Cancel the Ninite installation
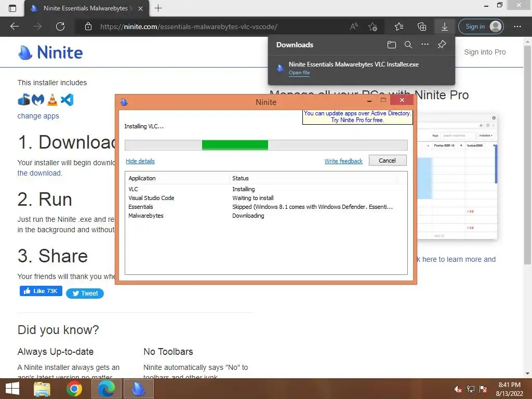This screenshot has height=399, width=532. coord(388,161)
